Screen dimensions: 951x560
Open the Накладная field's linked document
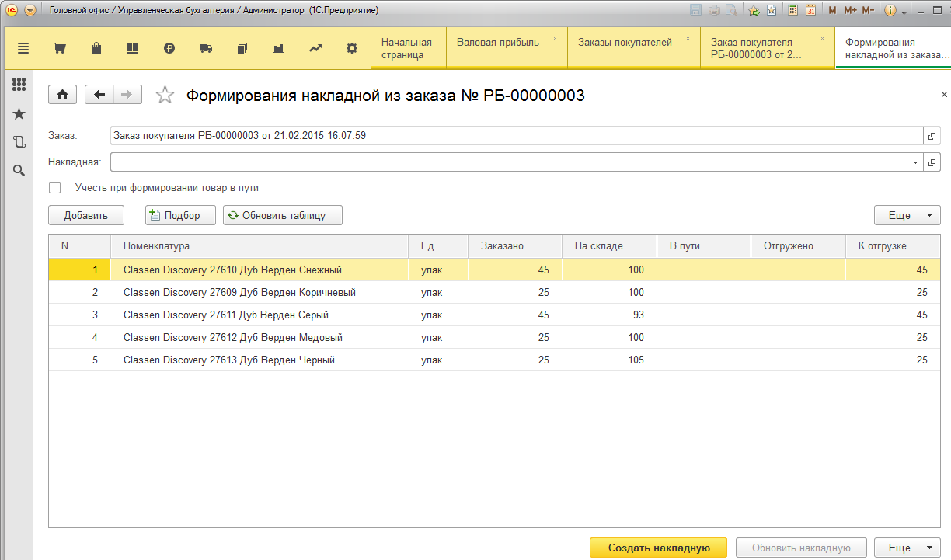pos(932,162)
